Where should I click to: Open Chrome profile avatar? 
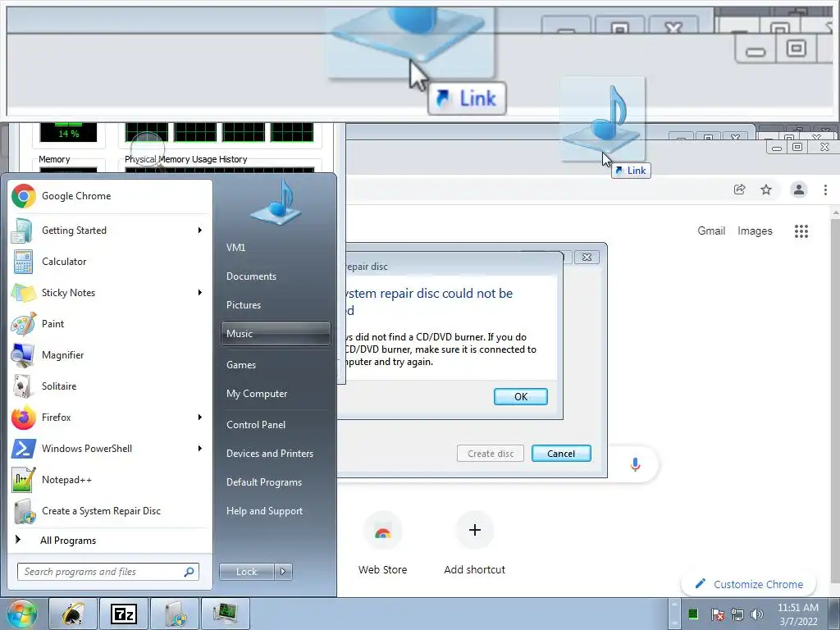(799, 189)
